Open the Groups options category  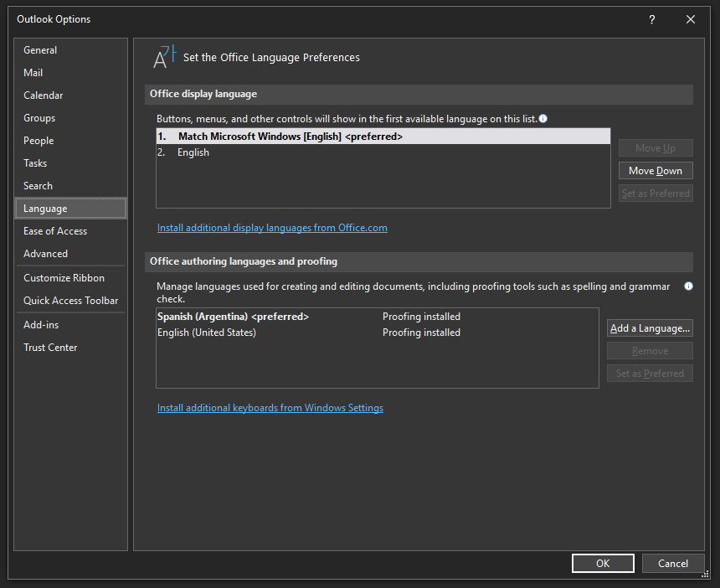click(x=70, y=117)
